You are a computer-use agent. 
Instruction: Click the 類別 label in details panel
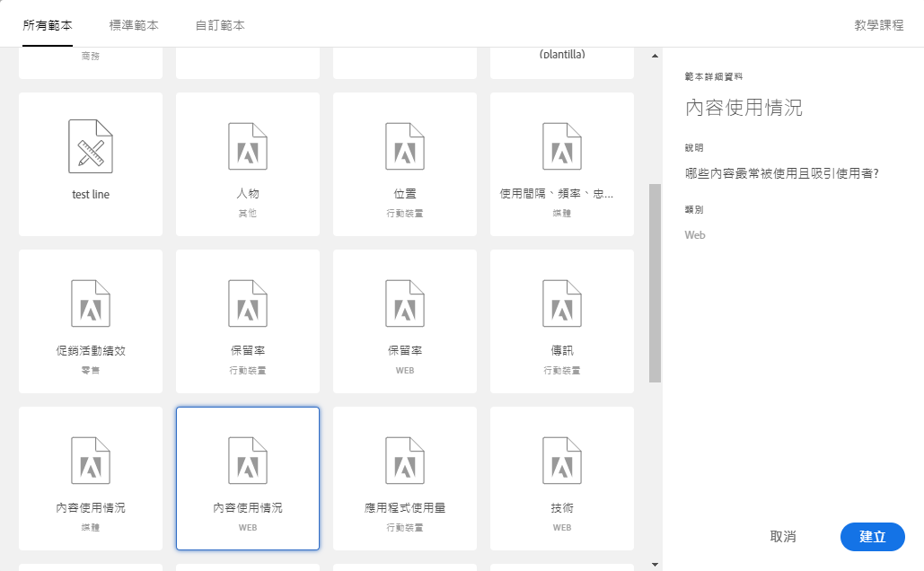693,210
